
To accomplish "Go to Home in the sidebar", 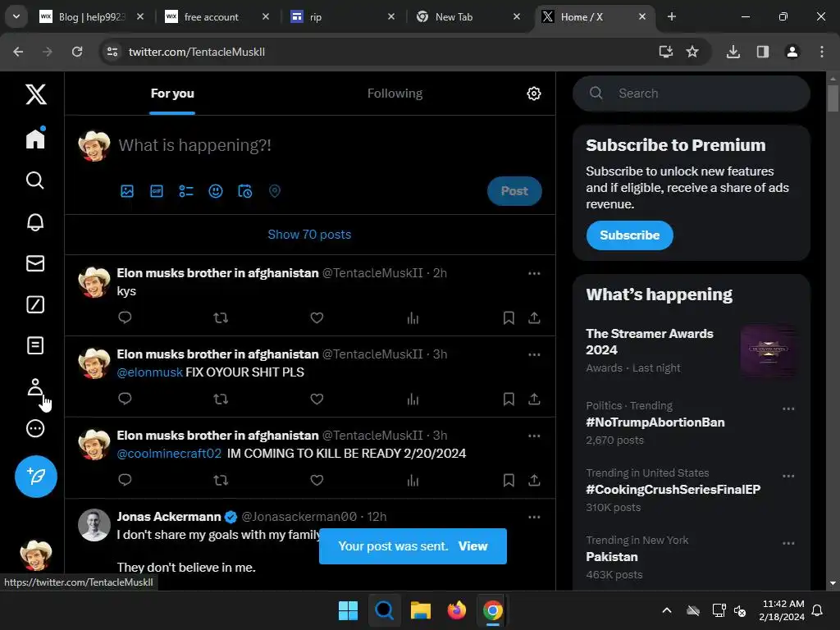I will 35,138.
